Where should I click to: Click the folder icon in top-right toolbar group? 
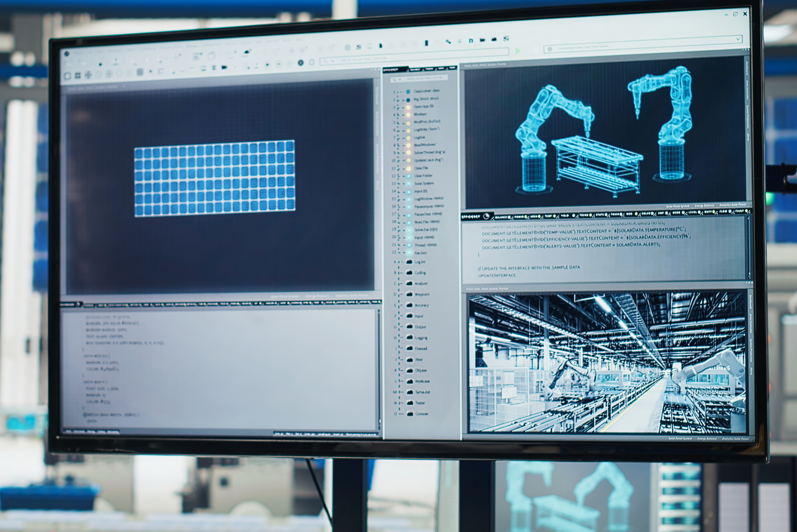coord(482,40)
